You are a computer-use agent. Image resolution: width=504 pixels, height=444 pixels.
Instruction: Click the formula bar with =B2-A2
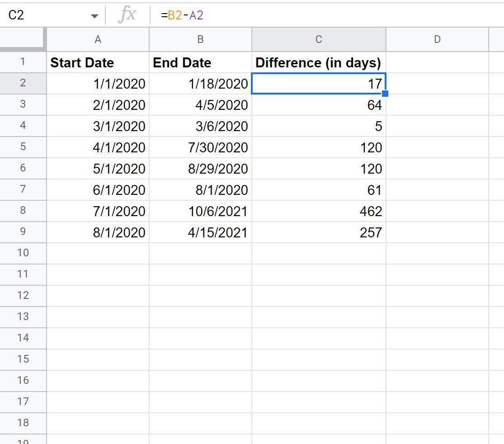326,15
